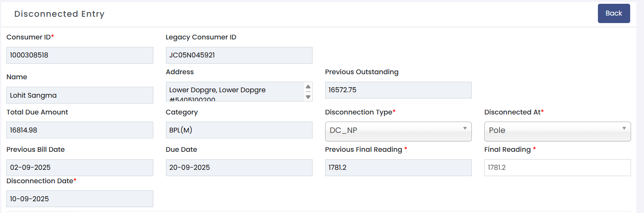Select the Previous Bill Date field
644x213 pixels.
[80, 168]
